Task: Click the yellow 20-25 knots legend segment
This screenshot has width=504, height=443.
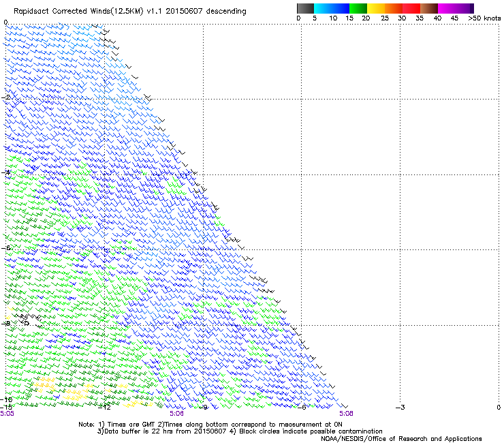Action: coord(376,8)
